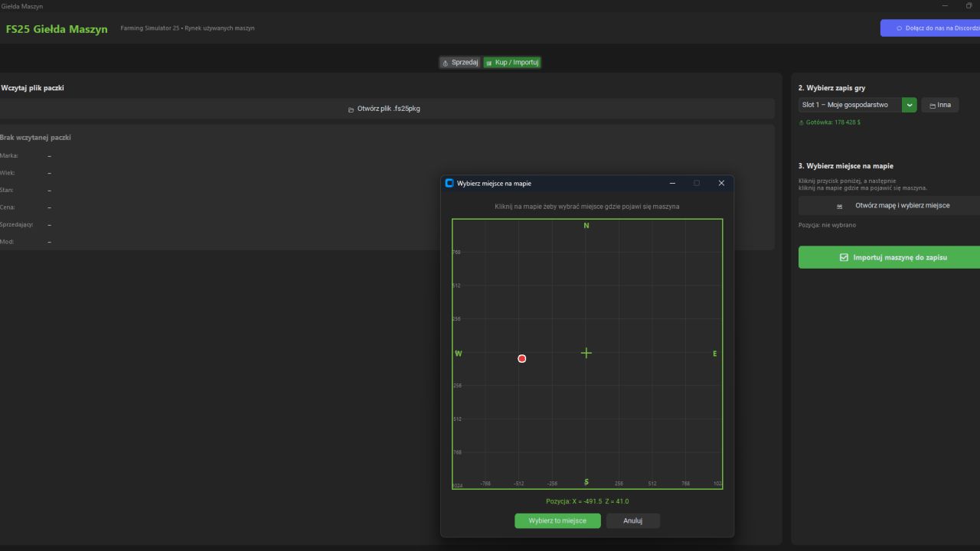Viewport: 980px width, 551px height.
Task: Click an empty map grid area near 512 north
Action: (x=536, y=285)
